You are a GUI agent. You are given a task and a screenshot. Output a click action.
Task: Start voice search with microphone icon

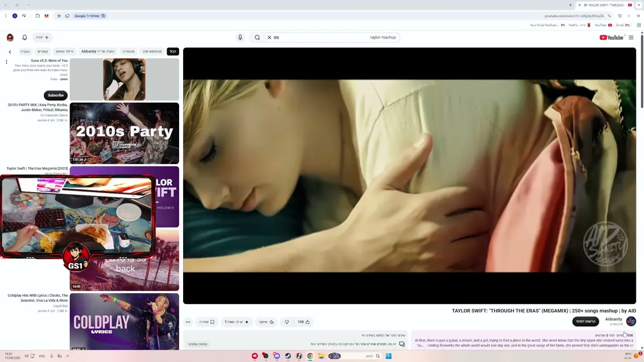coord(240,37)
